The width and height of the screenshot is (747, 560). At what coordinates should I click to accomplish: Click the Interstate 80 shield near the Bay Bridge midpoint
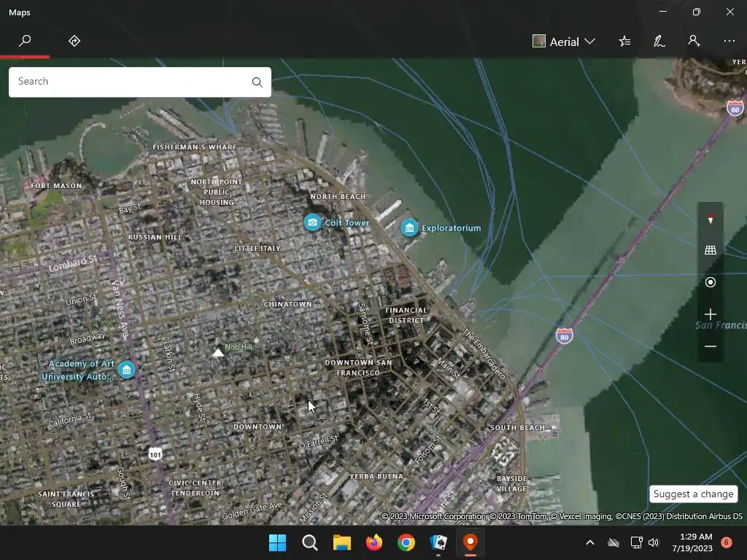click(564, 336)
